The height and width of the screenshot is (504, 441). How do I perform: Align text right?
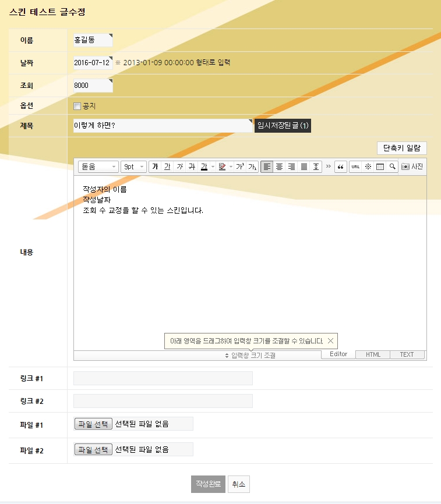click(x=291, y=166)
